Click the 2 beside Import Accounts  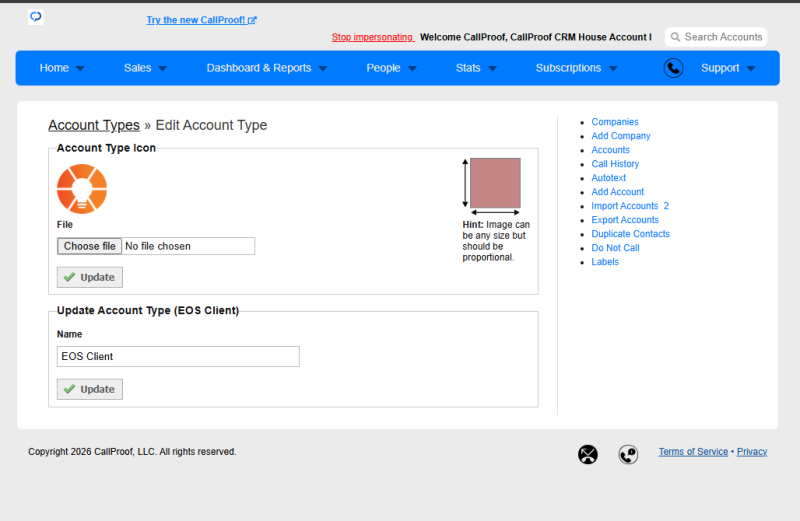click(666, 206)
